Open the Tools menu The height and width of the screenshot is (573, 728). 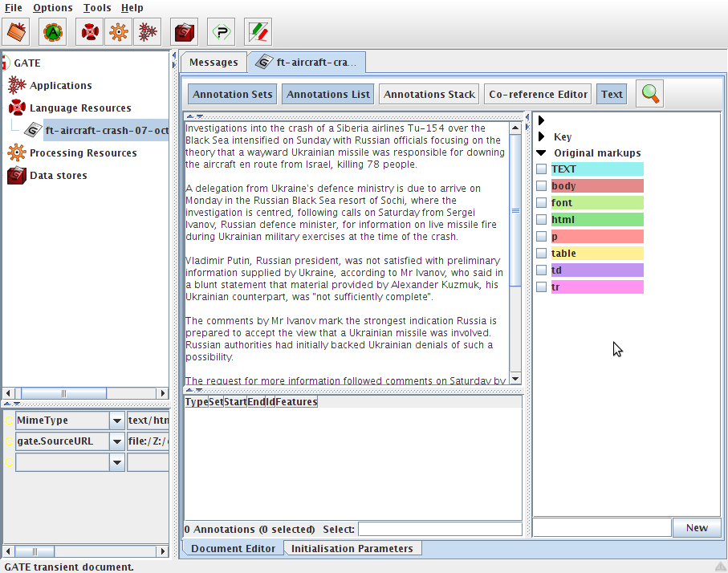click(x=97, y=8)
